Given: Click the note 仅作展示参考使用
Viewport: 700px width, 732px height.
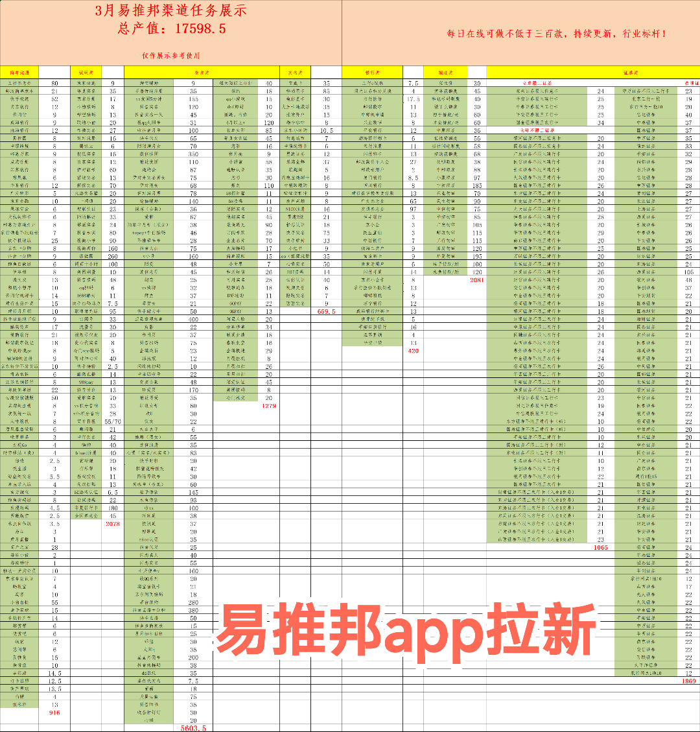Looking at the screenshot, I should (171, 56).
